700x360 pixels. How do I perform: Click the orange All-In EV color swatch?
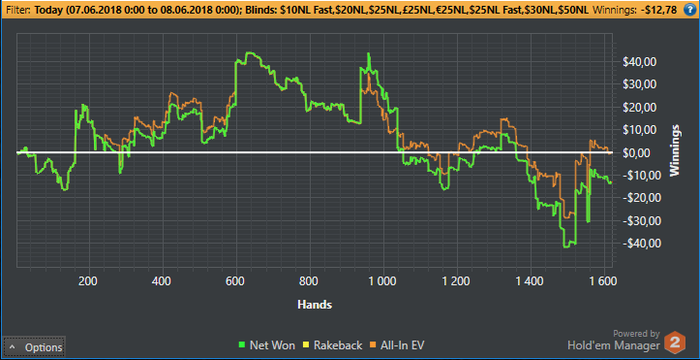point(373,345)
